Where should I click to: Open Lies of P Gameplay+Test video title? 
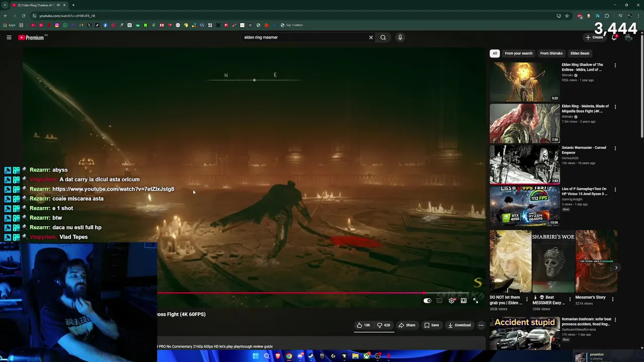(x=585, y=192)
